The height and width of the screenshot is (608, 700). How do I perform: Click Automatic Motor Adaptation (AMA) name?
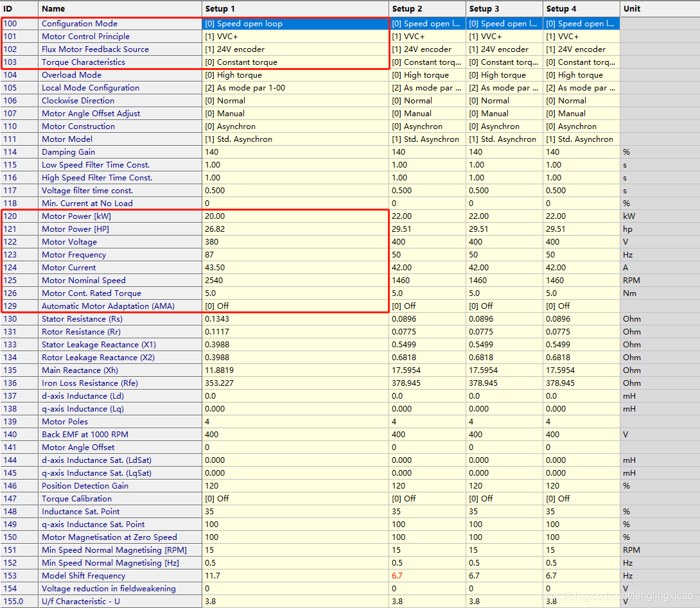(x=108, y=306)
